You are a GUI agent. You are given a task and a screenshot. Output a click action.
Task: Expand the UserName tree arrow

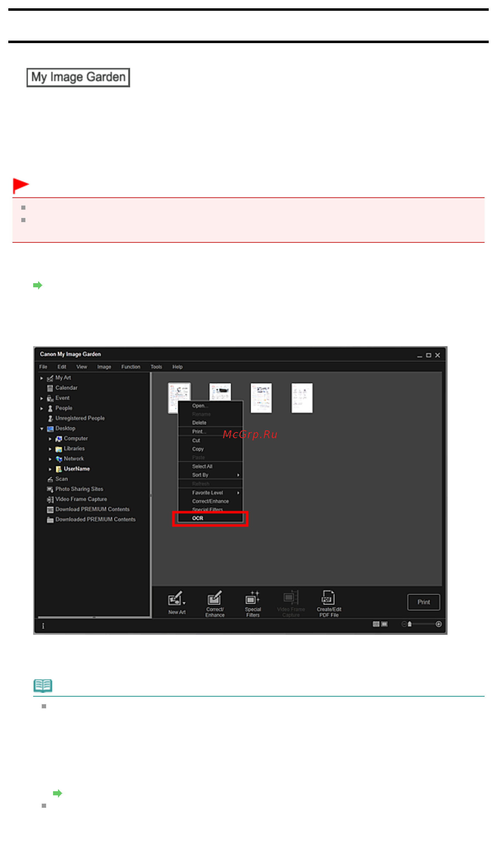(50, 469)
